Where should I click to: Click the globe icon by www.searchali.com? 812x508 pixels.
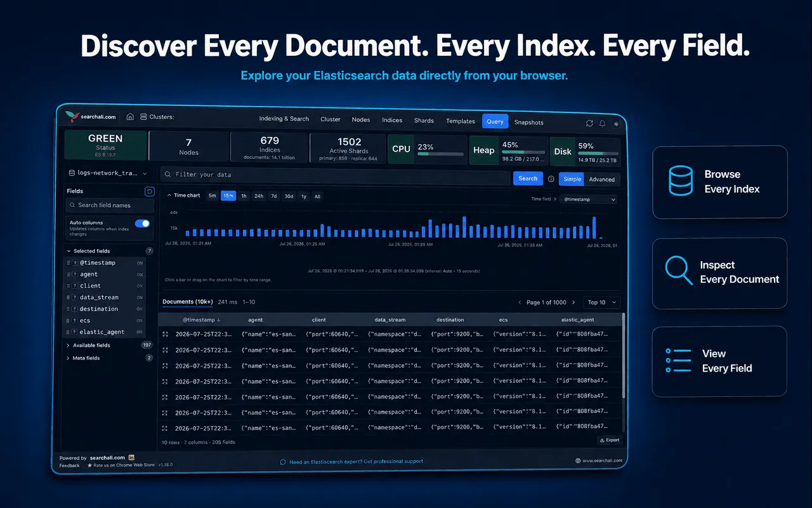[578, 460]
